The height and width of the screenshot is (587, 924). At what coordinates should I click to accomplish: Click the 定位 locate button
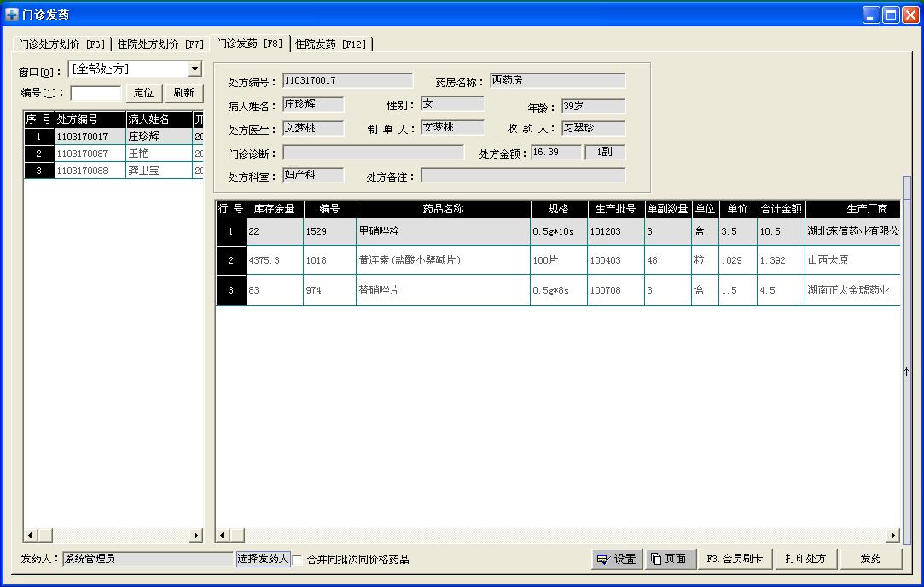[x=144, y=93]
